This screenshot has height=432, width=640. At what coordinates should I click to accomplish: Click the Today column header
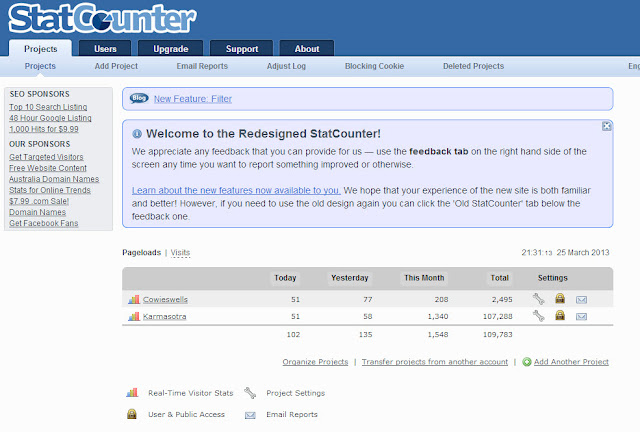pos(285,278)
